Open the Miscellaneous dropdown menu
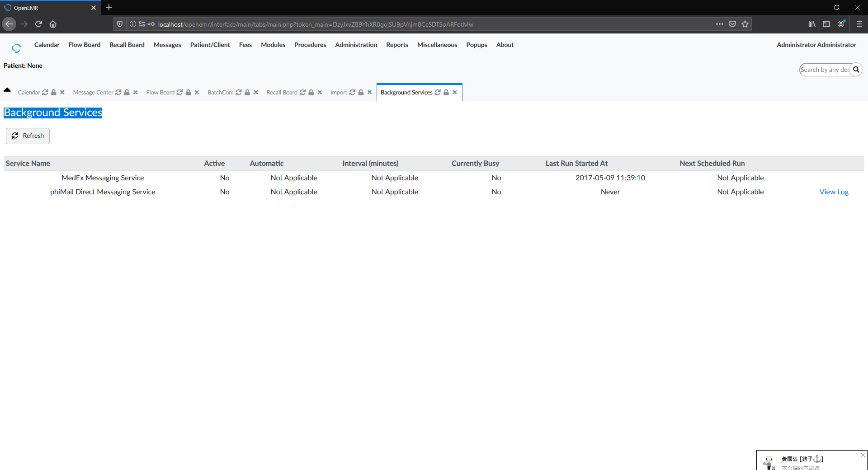Screen dimensions: 868x470 point(437,45)
